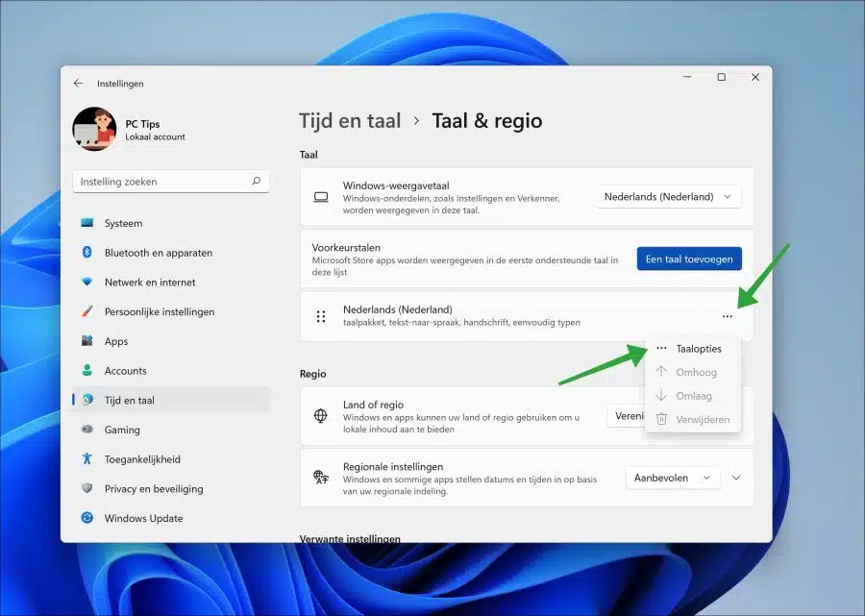This screenshot has width=865, height=616.
Task: Open the Apps settings section
Action: point(170,341)
